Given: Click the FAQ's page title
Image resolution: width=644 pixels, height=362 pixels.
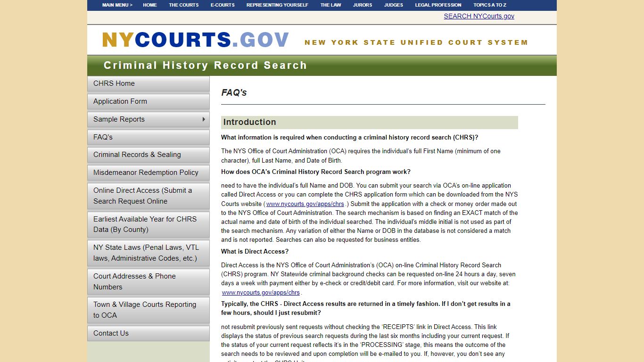Looking at the screenshot, I should 234,92.
